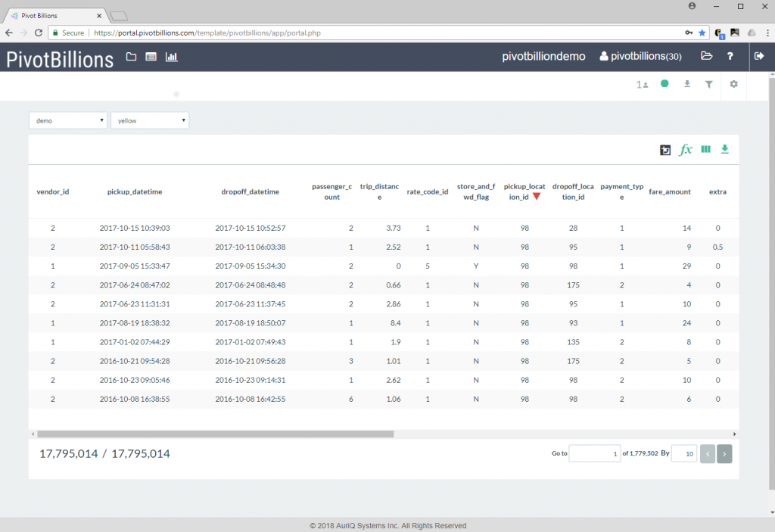
Task: Open the fx formula icon
Action: coord(686,149)
